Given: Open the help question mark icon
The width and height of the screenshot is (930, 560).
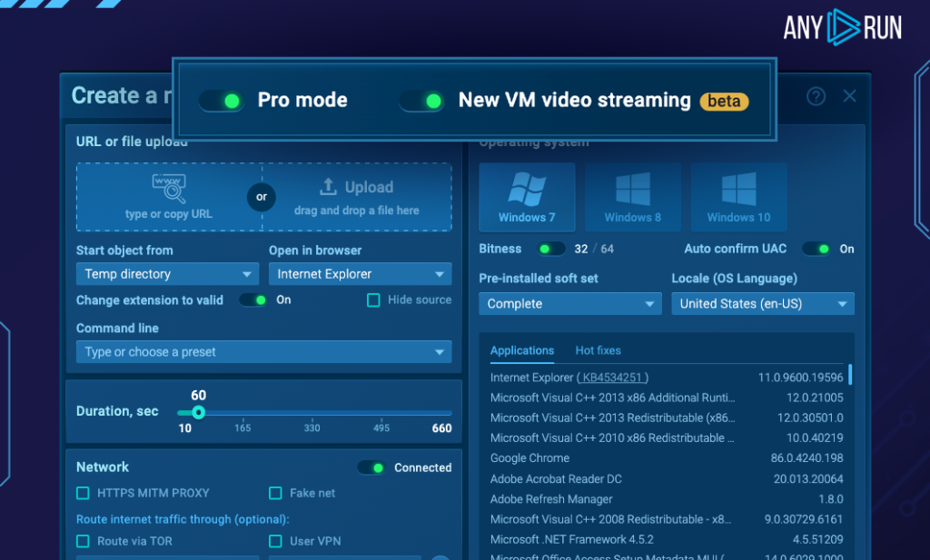Looking at the screenshot, I should pos(816,96).
